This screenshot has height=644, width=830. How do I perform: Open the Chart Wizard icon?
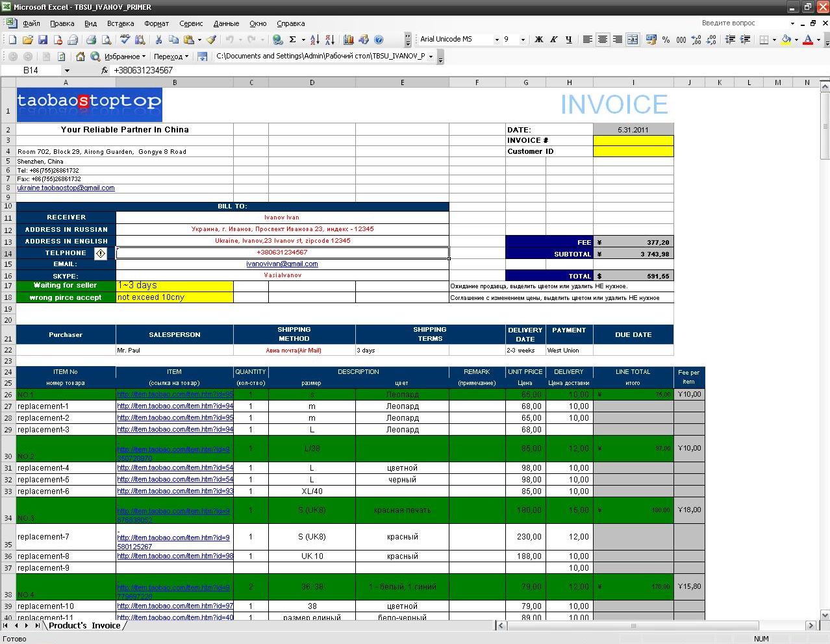pyautogui.click(x=349, y=40)
